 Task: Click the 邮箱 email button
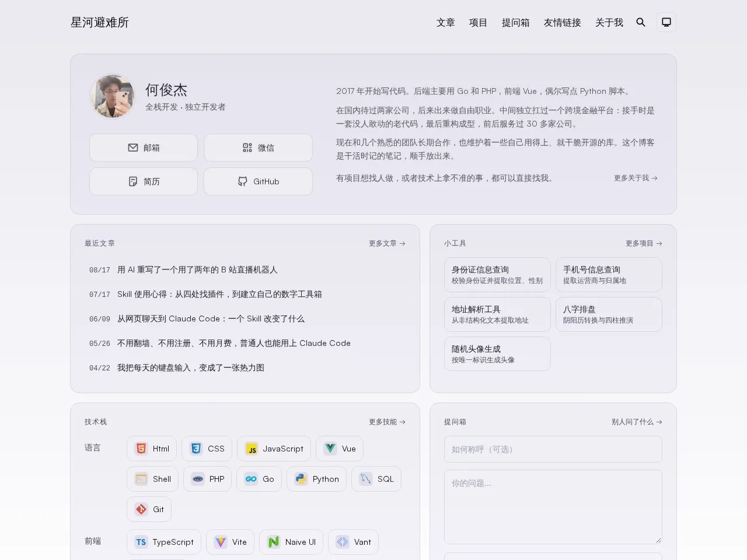click(144, 148)
